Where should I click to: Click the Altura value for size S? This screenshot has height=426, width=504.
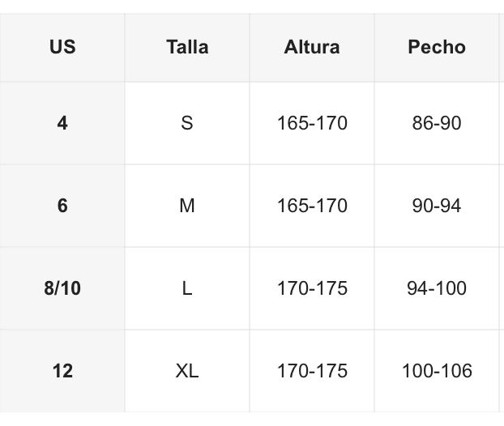pos(312,123)
